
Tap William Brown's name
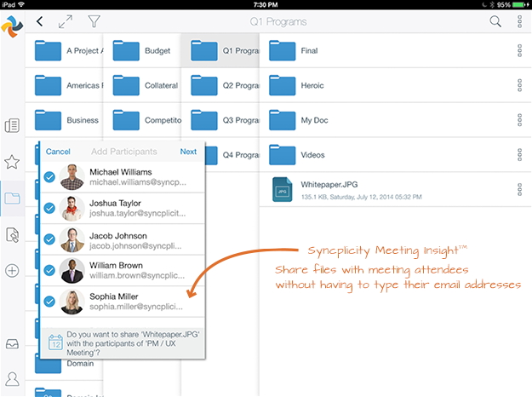116,265
